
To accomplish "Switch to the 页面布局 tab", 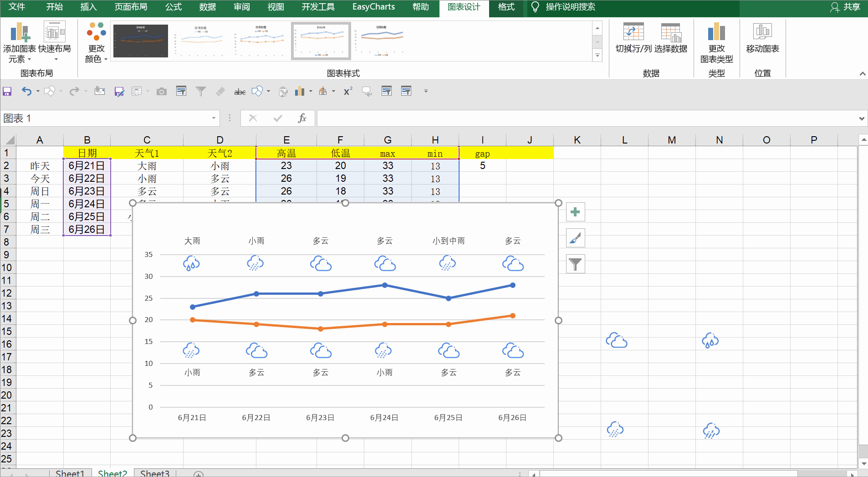I will (131, 7).
